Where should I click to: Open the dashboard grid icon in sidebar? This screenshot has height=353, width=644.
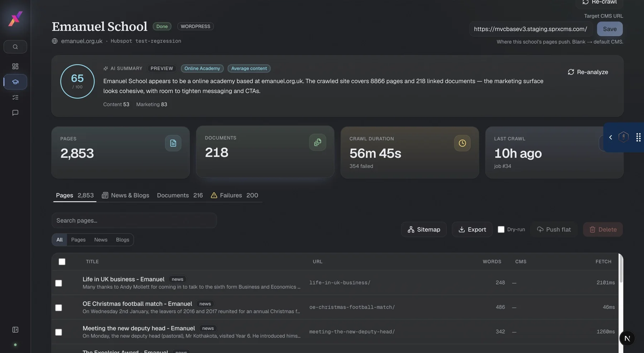pos(15,66)
